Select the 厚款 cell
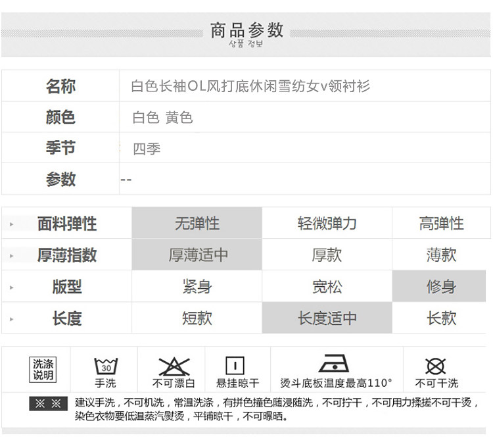The height and width of the screenshot is (448, 493). [327, 254]
